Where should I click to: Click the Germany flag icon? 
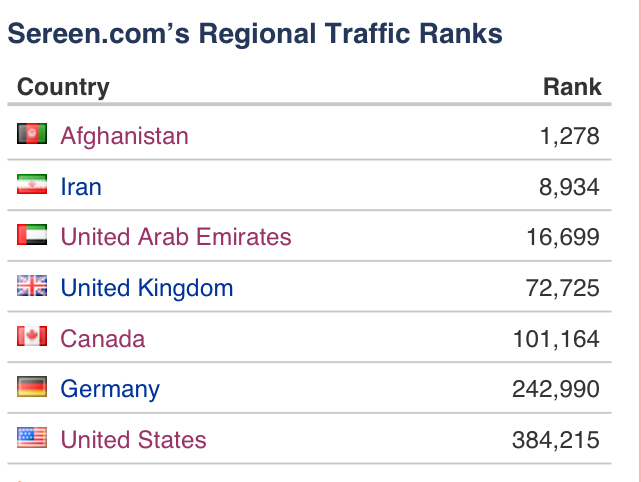click(32, 388)
